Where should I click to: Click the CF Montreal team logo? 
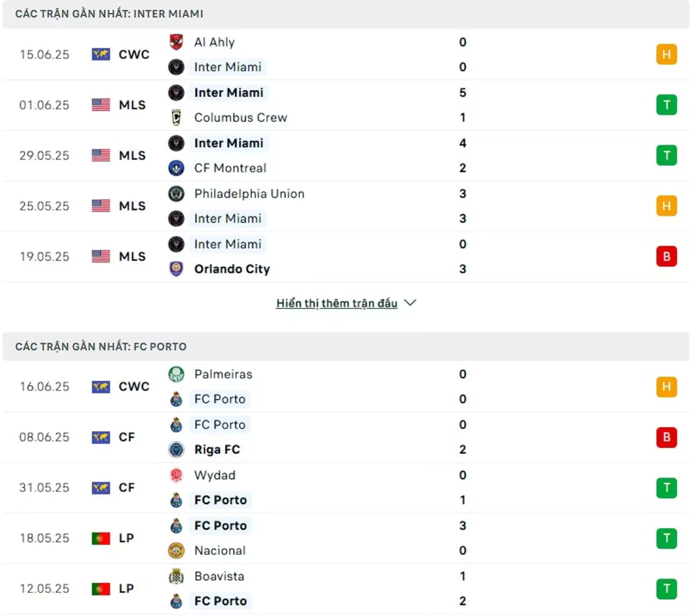(176, 168)
